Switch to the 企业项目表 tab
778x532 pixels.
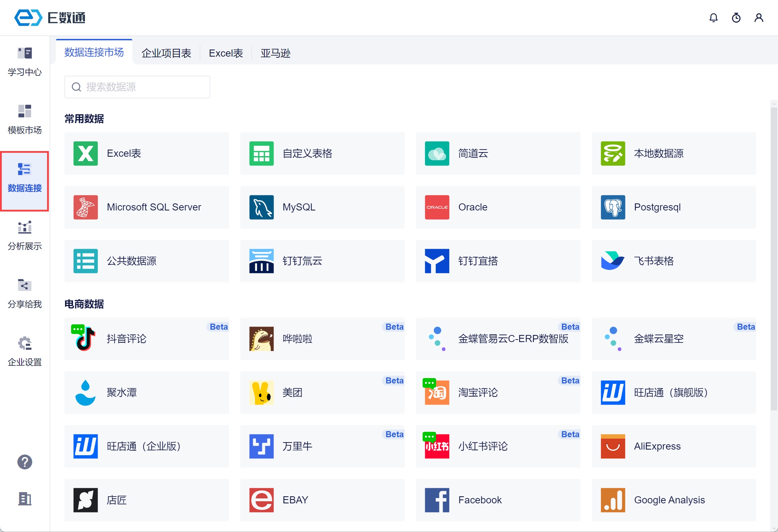tap(166, 53)
